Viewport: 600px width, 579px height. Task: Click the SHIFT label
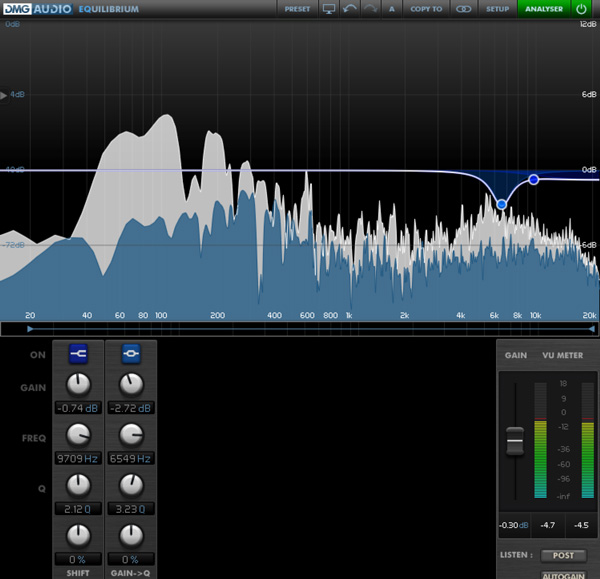point(78,573)
